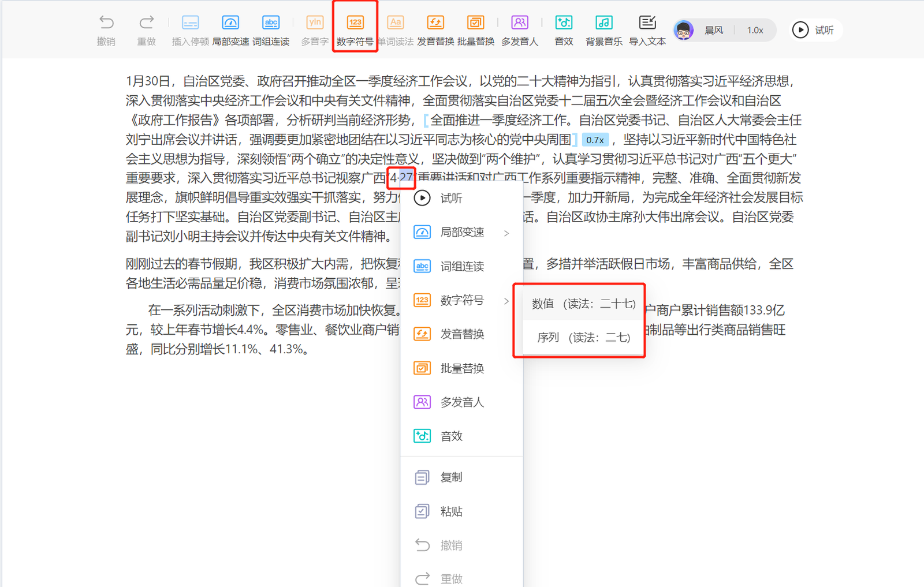Screen dimensions: 924x587
Task: Open 局部变速 context menu entry
Action: click(461, 232)
